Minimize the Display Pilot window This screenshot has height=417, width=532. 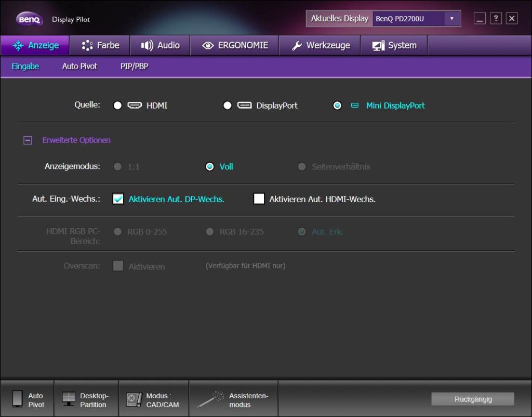[480, 18]
